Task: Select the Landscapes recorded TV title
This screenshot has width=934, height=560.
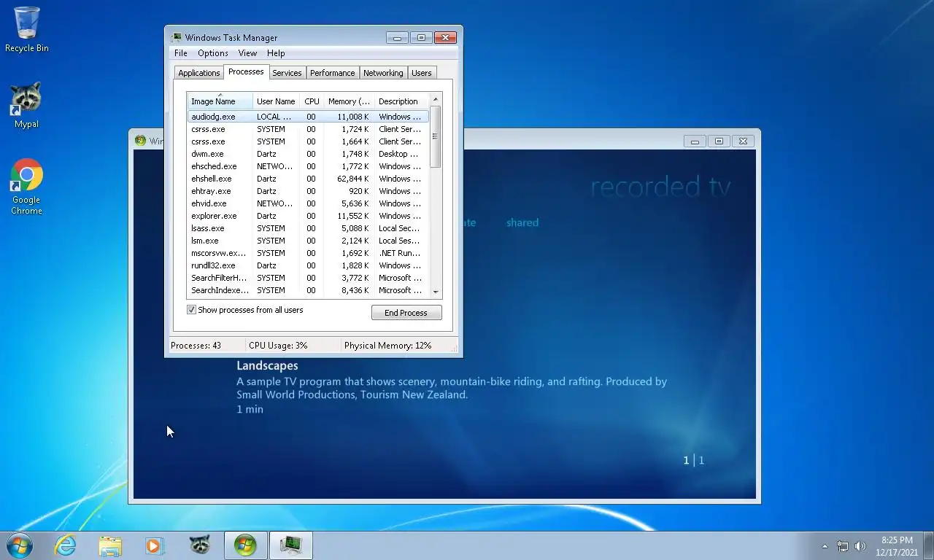Action: (x=267, y=365)
